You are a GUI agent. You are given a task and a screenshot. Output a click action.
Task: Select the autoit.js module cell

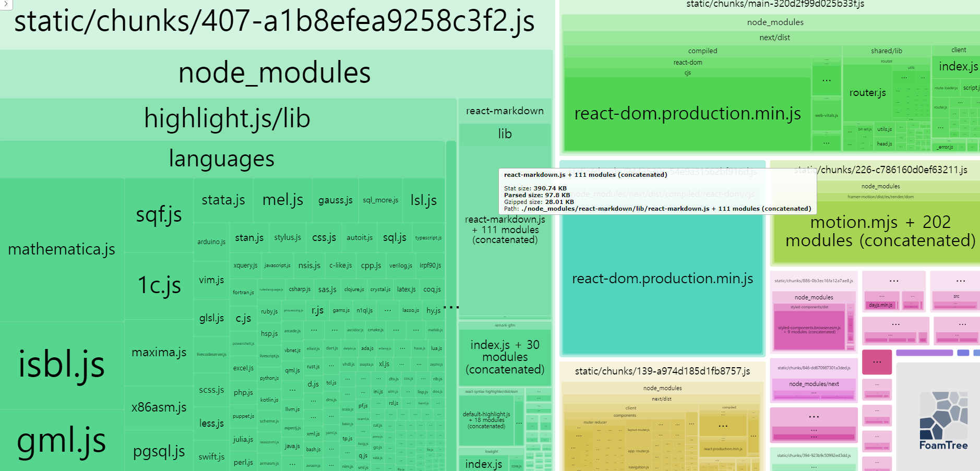click(360, 238)
